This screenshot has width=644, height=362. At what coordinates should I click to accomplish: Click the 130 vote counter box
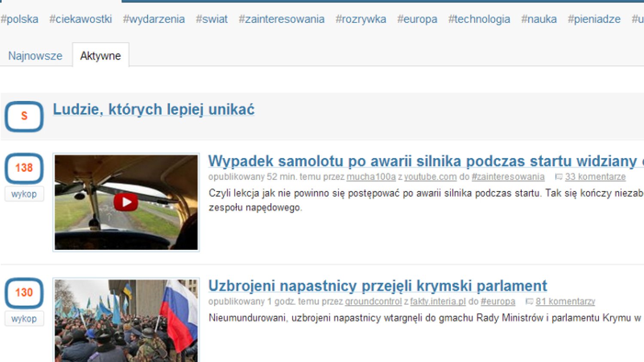point(24,293)
